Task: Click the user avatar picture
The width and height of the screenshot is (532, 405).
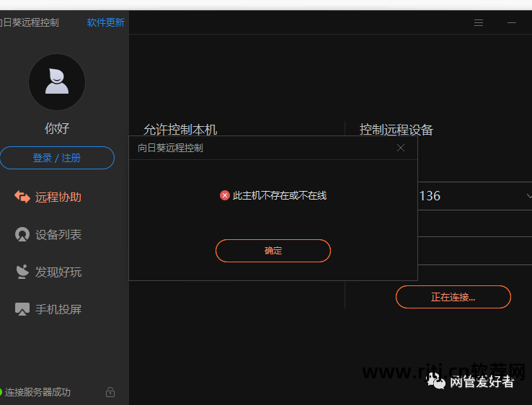Action: (x=57, y=81)
